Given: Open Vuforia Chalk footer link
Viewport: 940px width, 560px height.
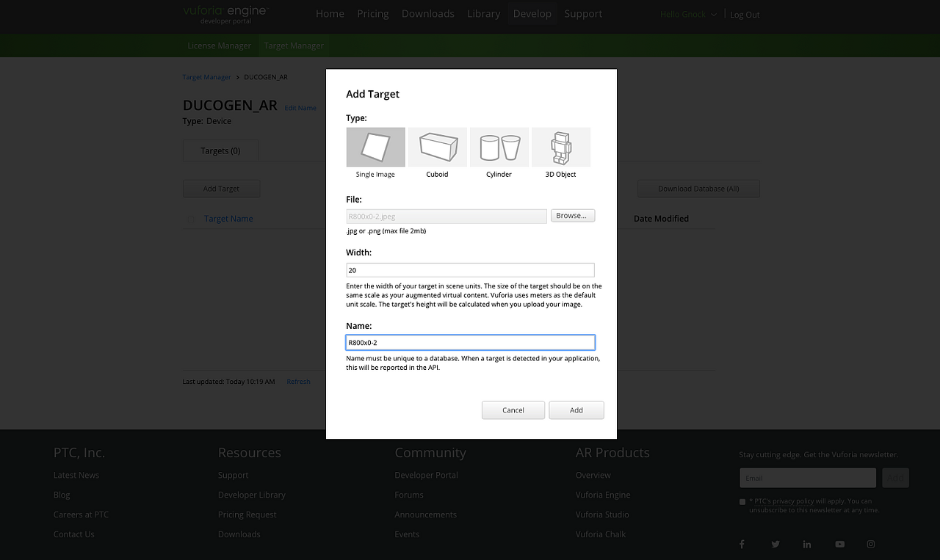Looking at the screenshot, I should point(601,534).
